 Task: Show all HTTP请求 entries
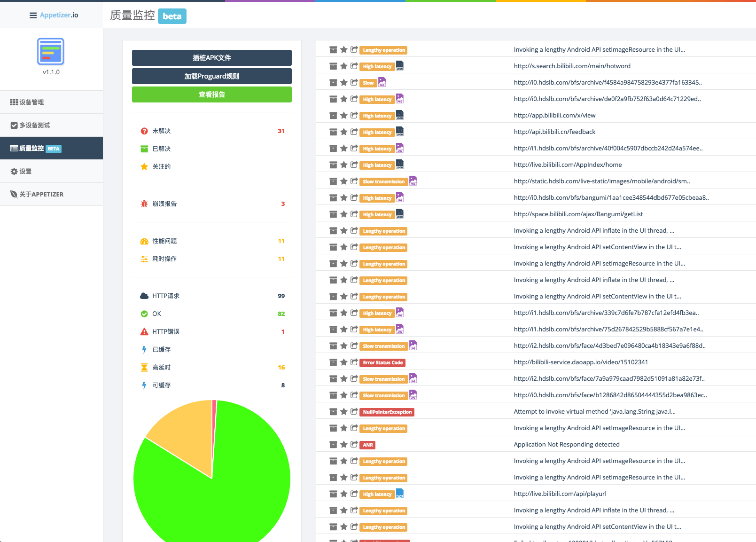[x=212, y=296]
